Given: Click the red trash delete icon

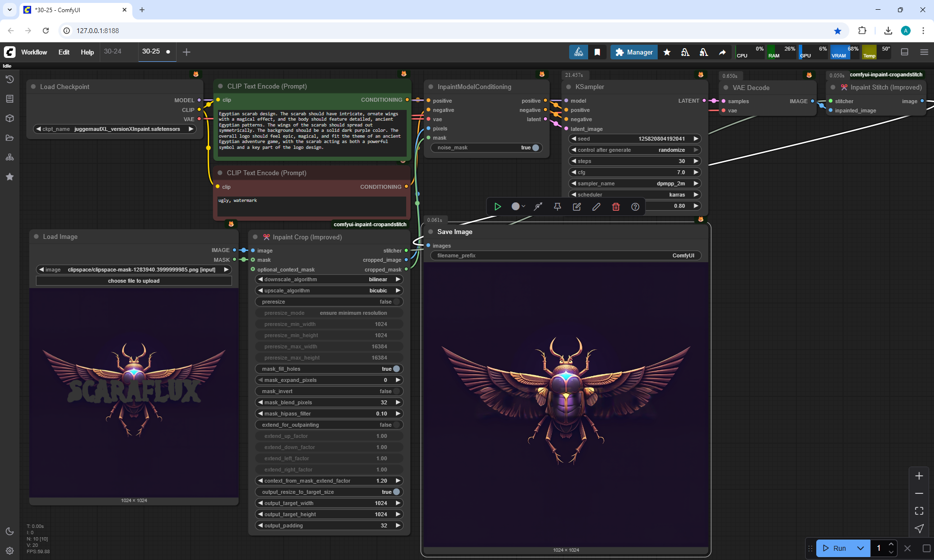Looking at the screenshot, I should point(615,207).
